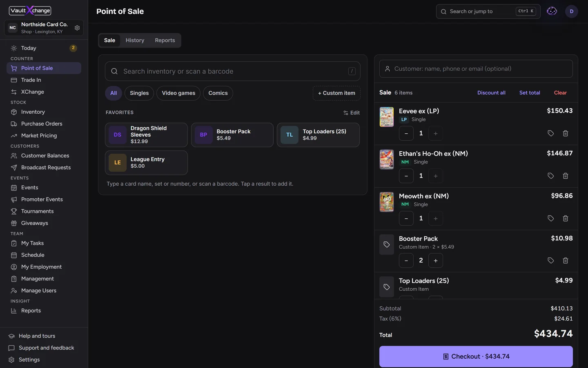Click price tag icon for Meowth ex

click(x=551, y=218)
